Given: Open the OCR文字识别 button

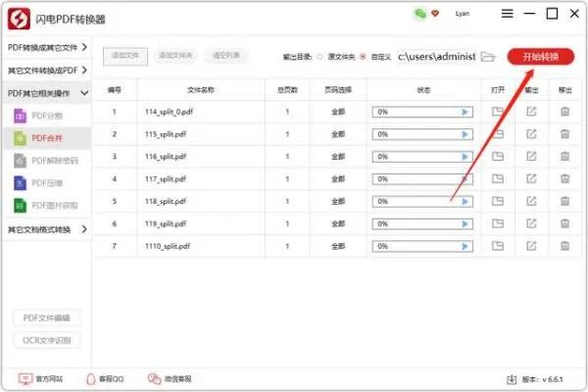Looking at the screenshot, I should pyautogui.click(x=47, y=341).
